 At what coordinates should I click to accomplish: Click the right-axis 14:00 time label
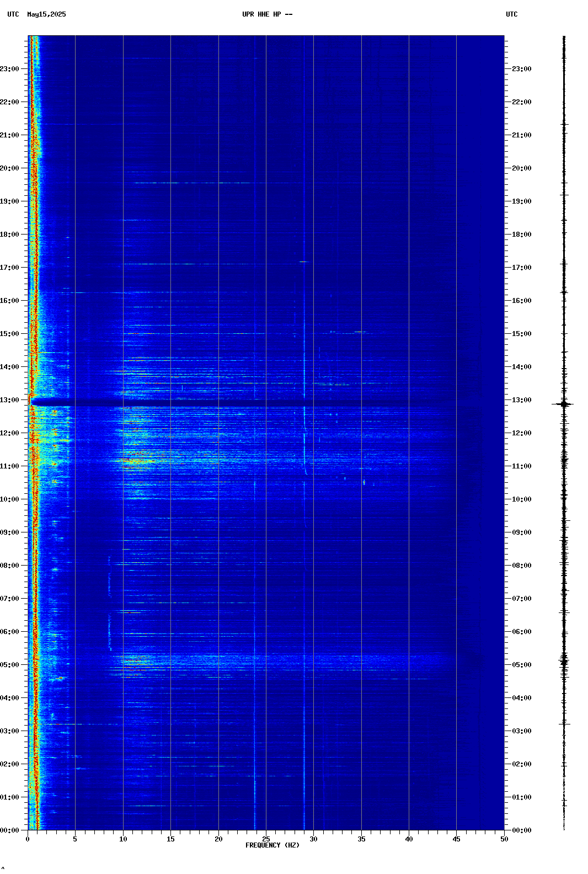pos(522,367)
